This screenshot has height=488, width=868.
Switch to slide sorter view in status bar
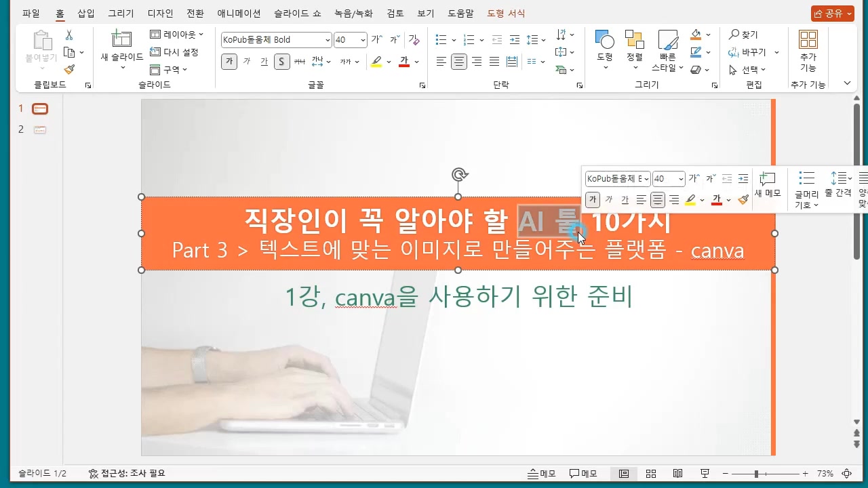[650, 474]
